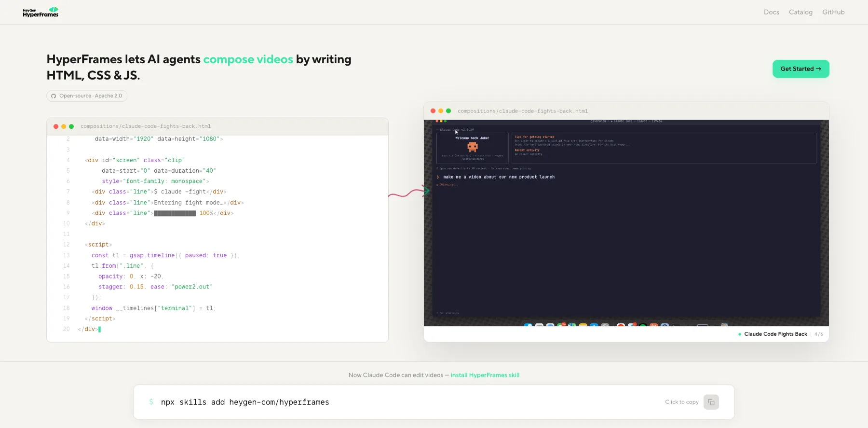
Task: Click the opacity: 0, x: -20 line
Action: (x=131, y=276)
